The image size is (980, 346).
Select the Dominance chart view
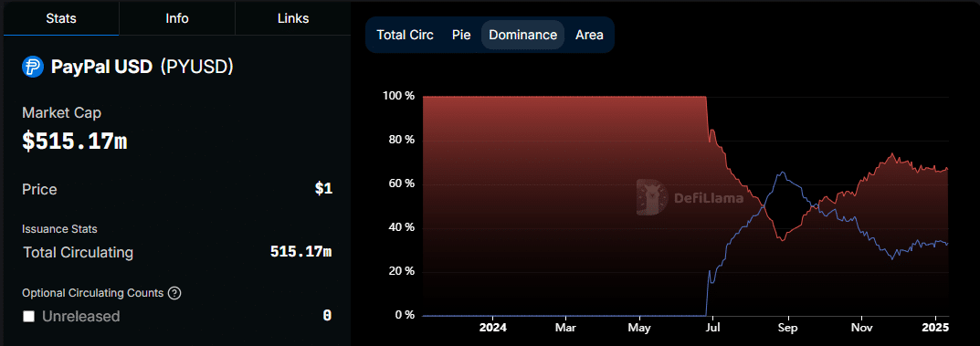tap(522, 35)
